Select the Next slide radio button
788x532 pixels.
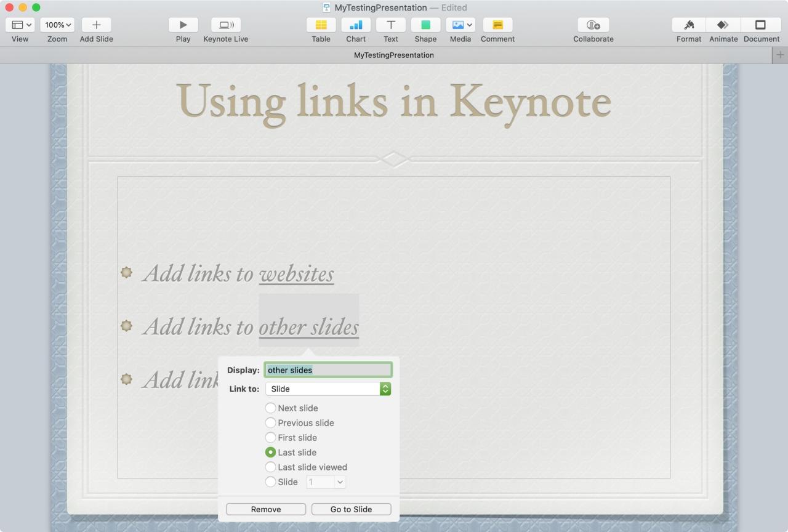(x=270, y=408)
